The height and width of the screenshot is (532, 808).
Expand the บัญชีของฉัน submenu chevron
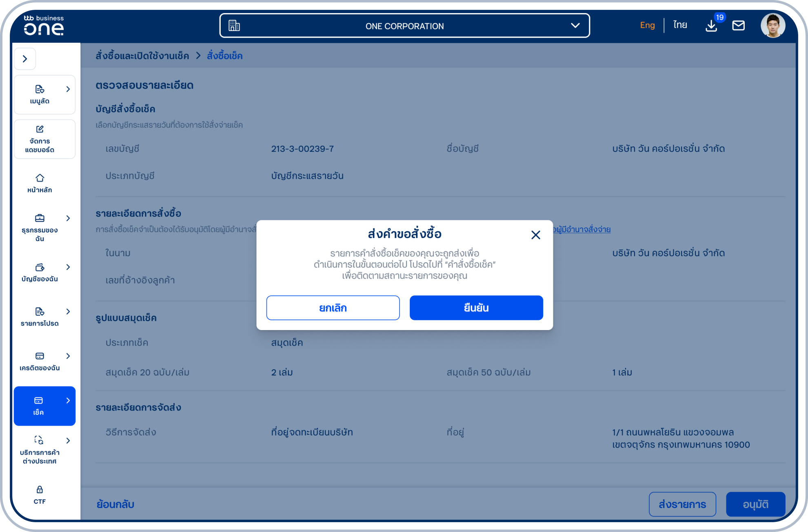(68, 267)
